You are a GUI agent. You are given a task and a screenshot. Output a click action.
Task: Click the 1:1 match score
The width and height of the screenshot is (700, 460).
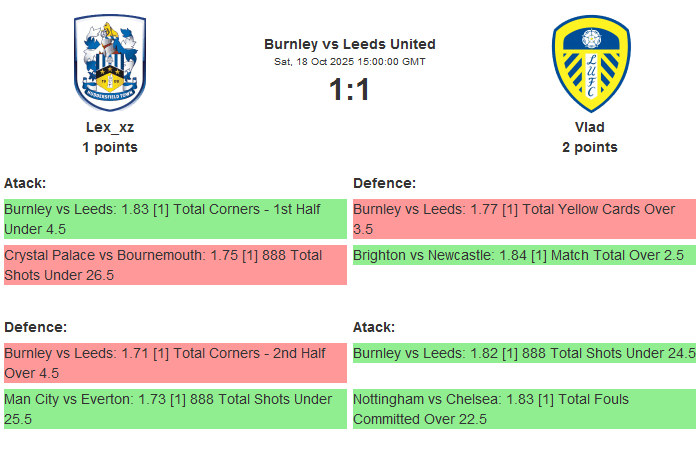point(350,90)
